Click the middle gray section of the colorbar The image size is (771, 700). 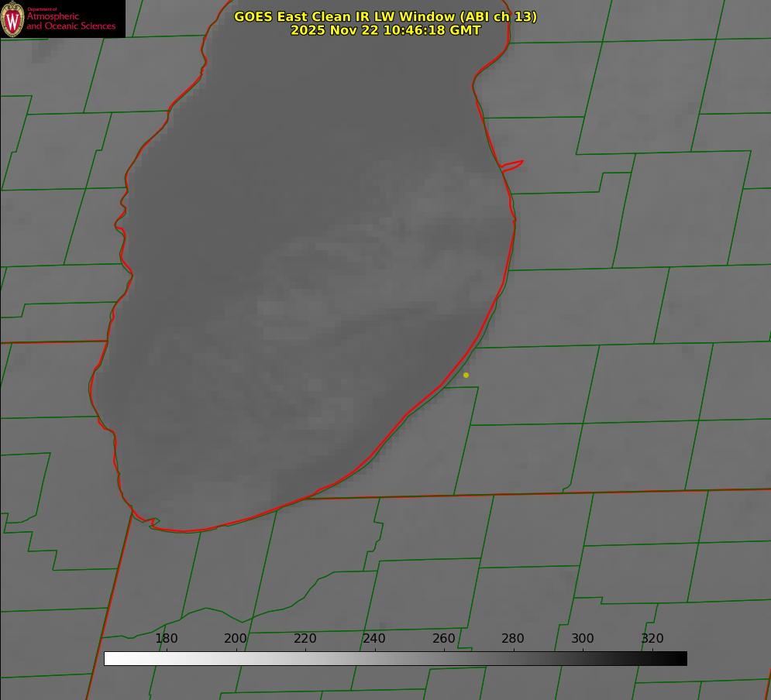point(395,658)
